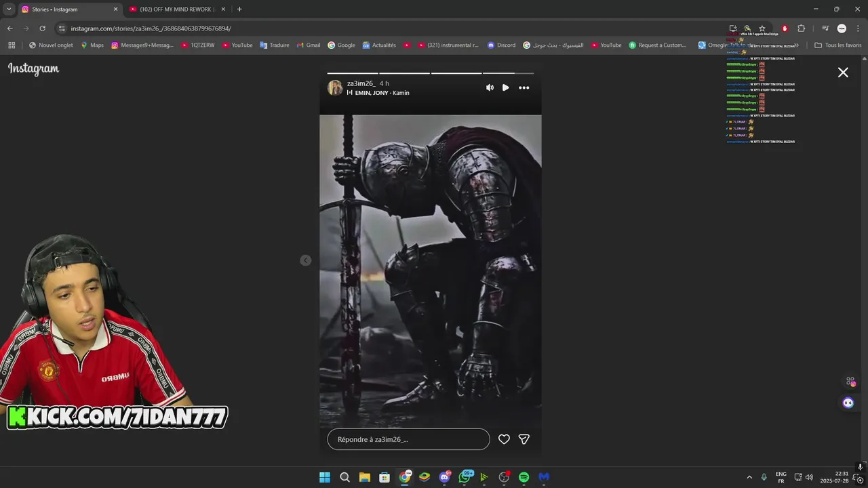Viewport: 868px width, 488px height.
Task: Open the red hand ad-blocker extension
Action: click(x=785, y=28)
